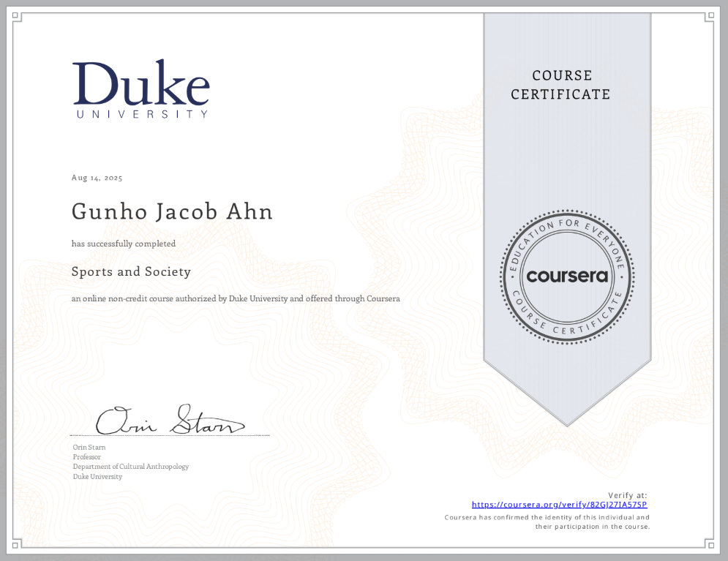Click the circular Coursera seal
The image size is (728, 561).
pyautogui.click(x=567, y=276)
